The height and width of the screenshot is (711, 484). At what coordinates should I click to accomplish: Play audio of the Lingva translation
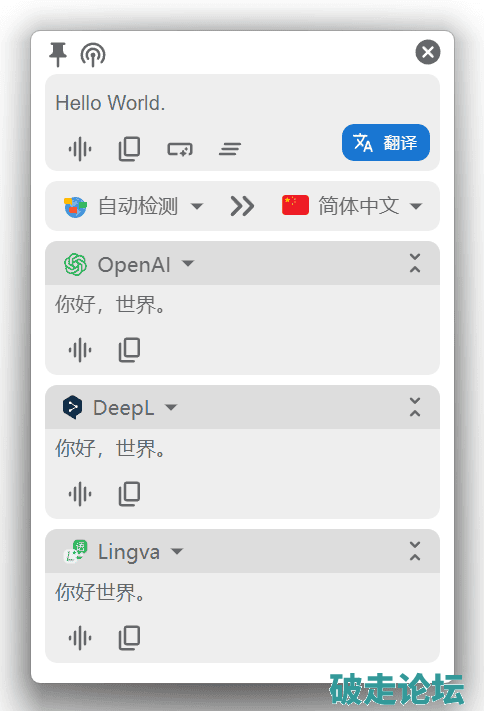80,638
